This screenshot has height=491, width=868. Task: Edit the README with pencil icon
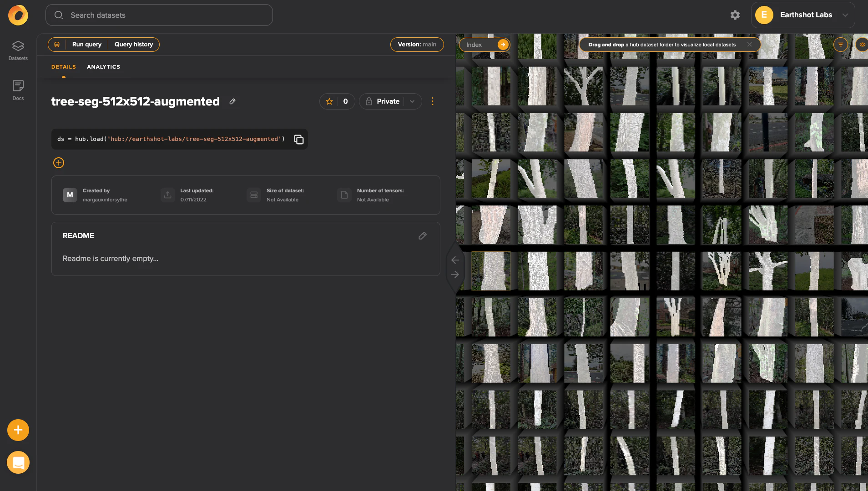point(422,236)
